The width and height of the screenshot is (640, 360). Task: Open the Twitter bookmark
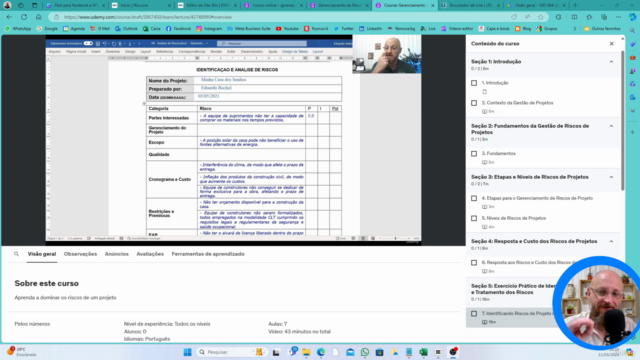click(343, 29)
